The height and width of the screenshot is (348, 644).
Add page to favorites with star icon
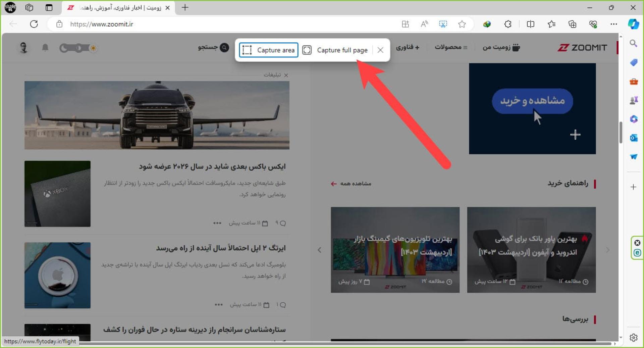click(x=462, y=24)
